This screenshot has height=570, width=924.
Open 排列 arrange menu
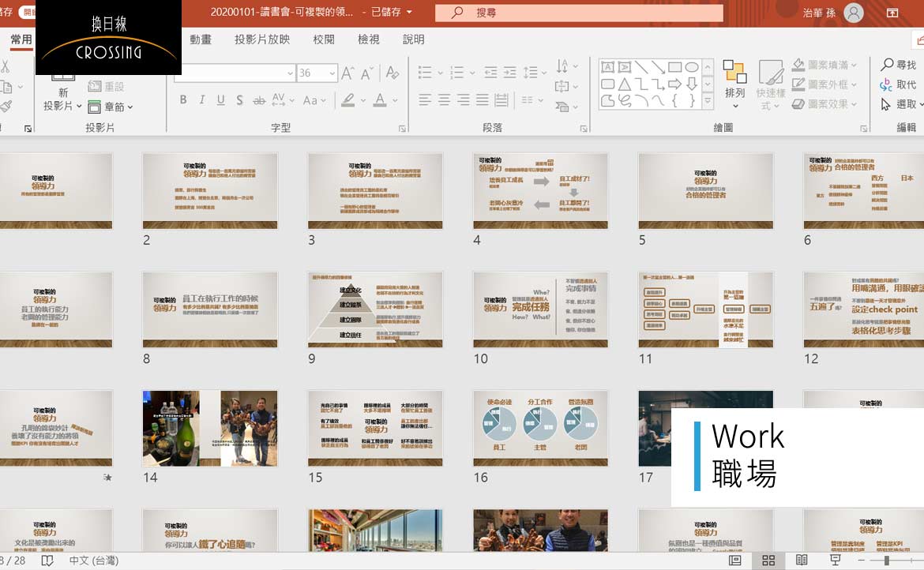click(734, 84)
